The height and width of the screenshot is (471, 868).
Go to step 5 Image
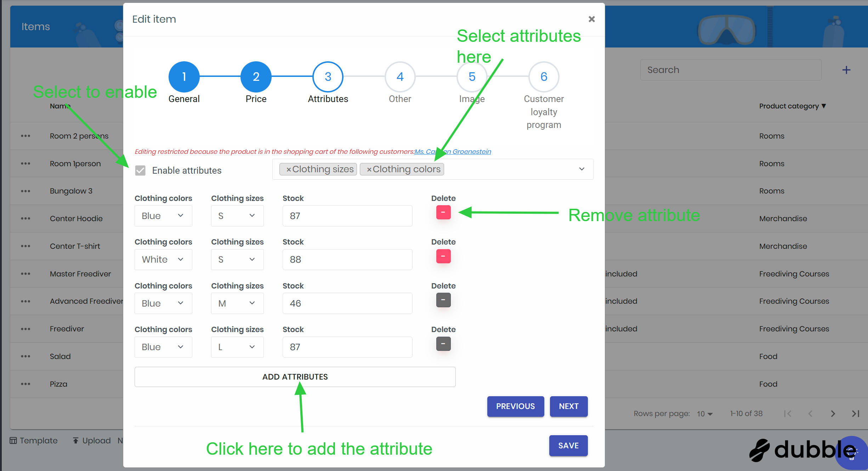(x=472, y=77)
